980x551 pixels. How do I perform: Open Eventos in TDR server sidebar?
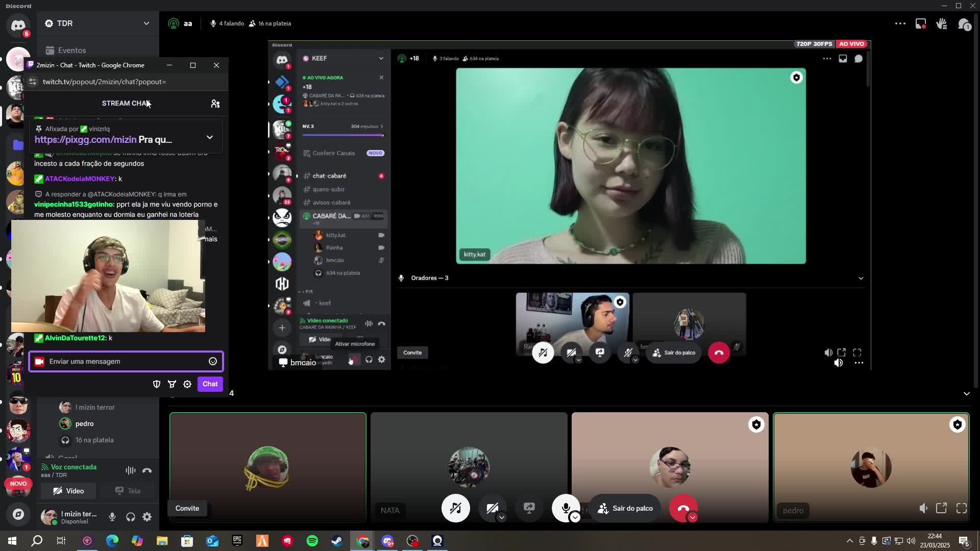71,51
